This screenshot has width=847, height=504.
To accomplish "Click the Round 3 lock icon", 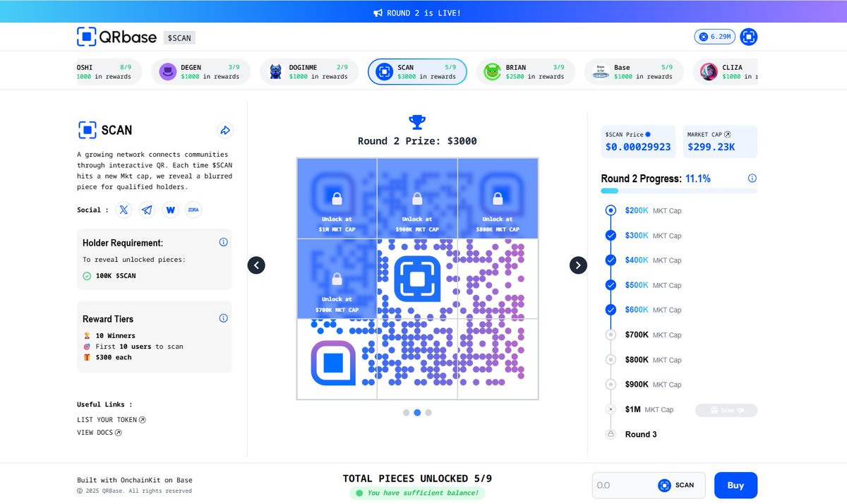I will (x=611, y=434).
